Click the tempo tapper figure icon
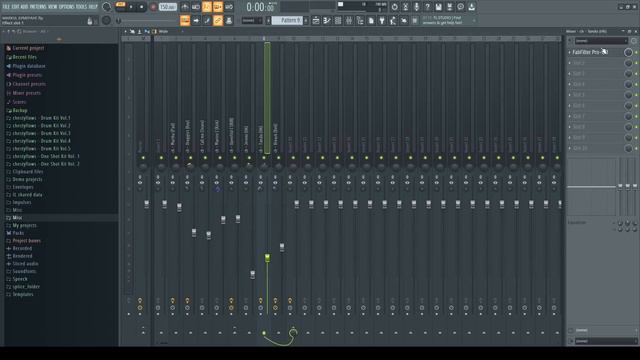640x360 pixels. [393, 20]
